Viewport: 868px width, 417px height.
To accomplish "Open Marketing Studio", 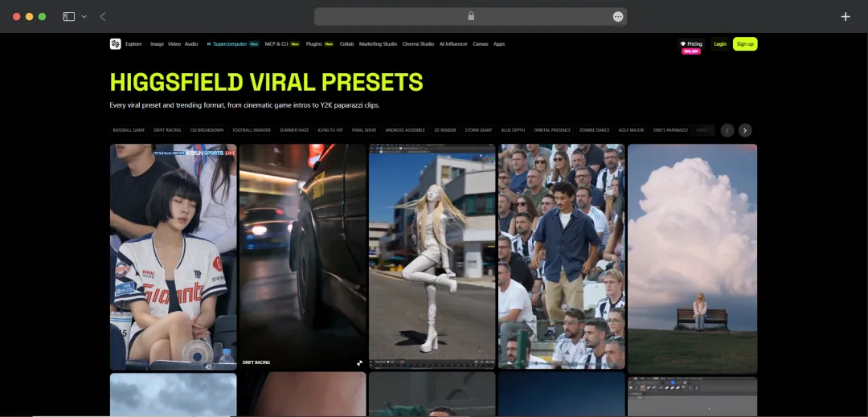I will 378,43.
